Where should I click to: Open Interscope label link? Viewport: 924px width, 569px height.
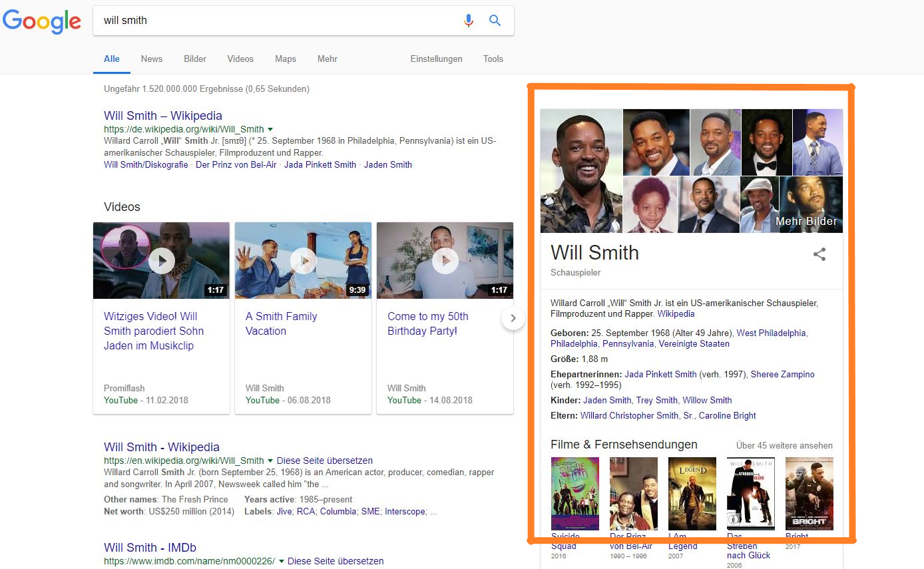405,511
